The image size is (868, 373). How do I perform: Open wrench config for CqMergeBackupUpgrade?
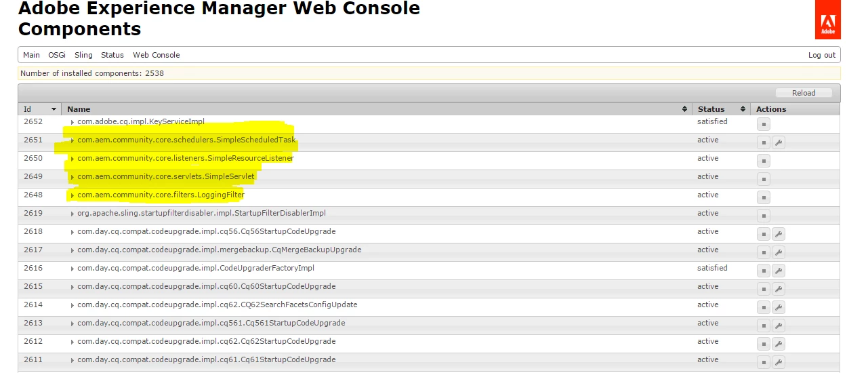point(778,252)
